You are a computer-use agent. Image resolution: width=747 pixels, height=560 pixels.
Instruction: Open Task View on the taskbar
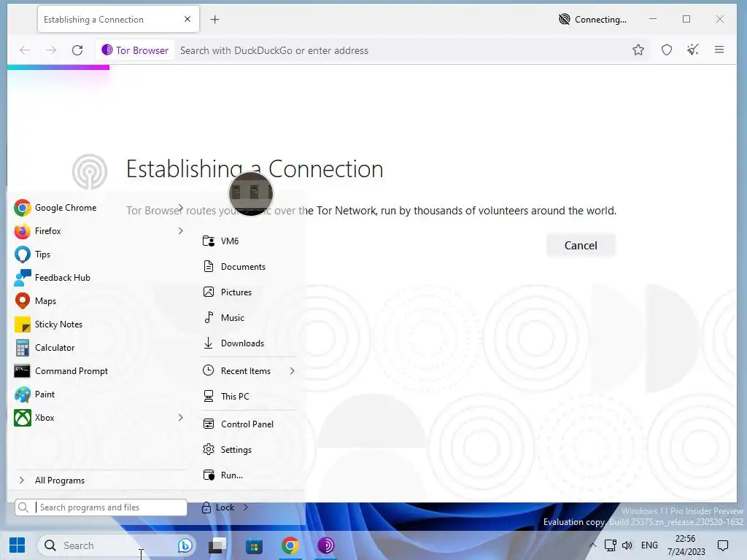[x=217, y=545]
